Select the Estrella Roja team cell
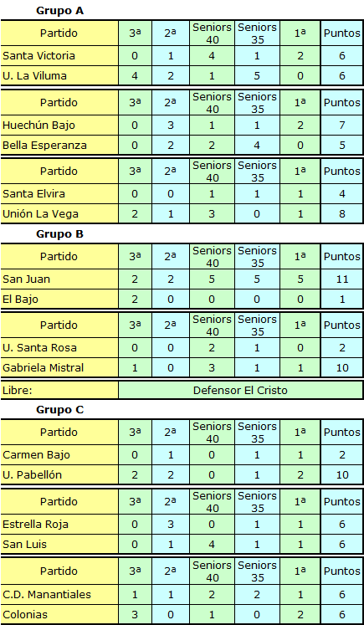 coord(59,524)
